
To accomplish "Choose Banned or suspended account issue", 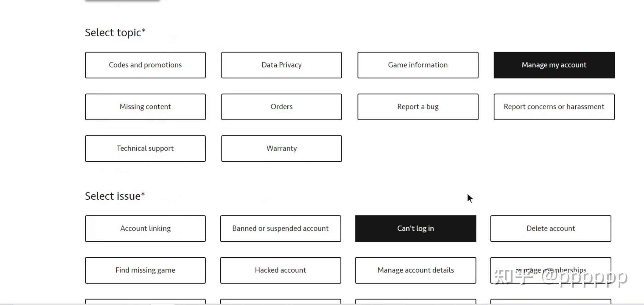I will click(x=280, y=228).
